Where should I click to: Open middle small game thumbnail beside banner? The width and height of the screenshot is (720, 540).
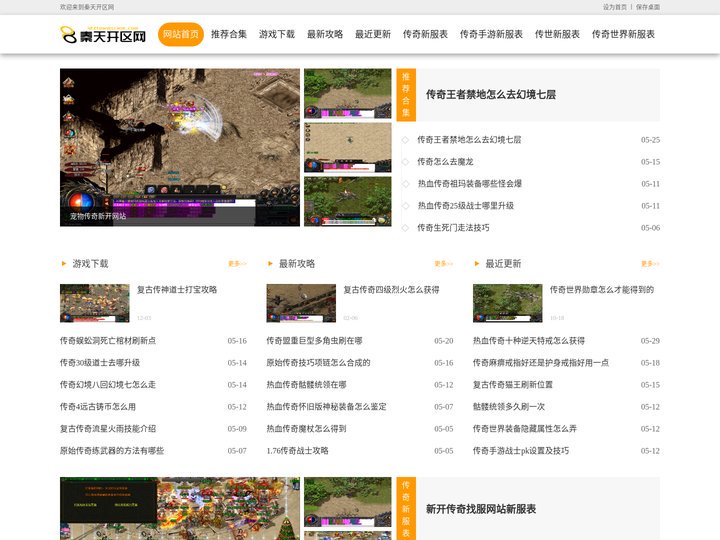pyautogui.click(x=348, y=147)
